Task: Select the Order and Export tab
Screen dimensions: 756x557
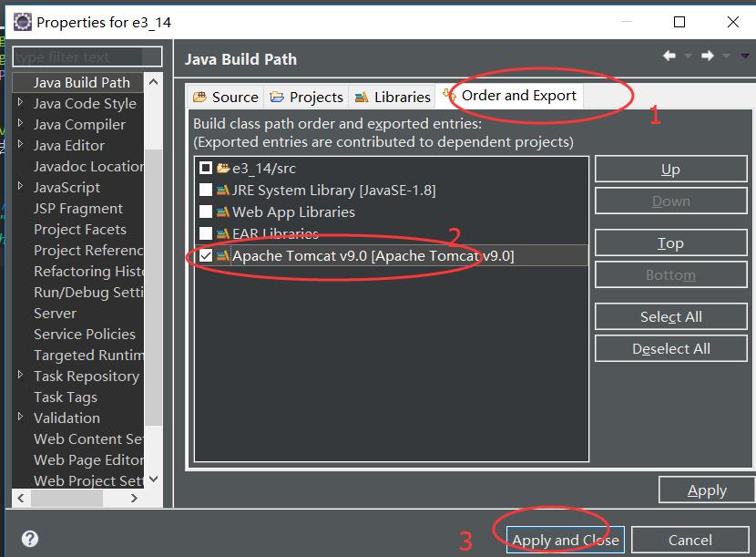Action: (510, 96)
